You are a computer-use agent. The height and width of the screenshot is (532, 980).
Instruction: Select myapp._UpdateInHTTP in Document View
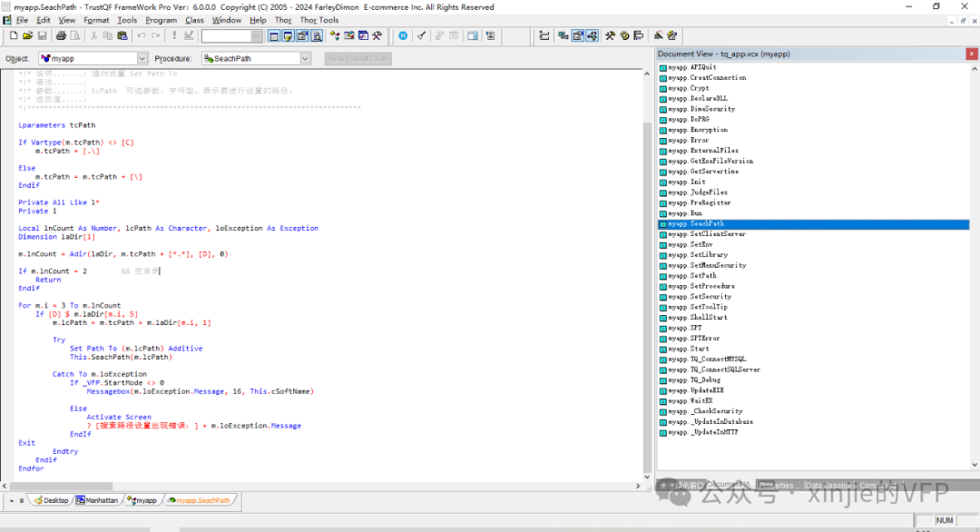(x=703, y=432)
